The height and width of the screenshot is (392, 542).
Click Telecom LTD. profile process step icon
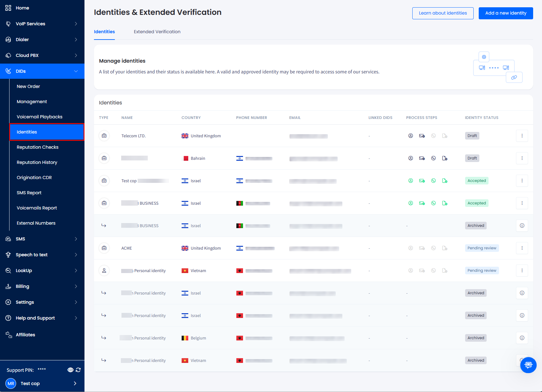411,136
